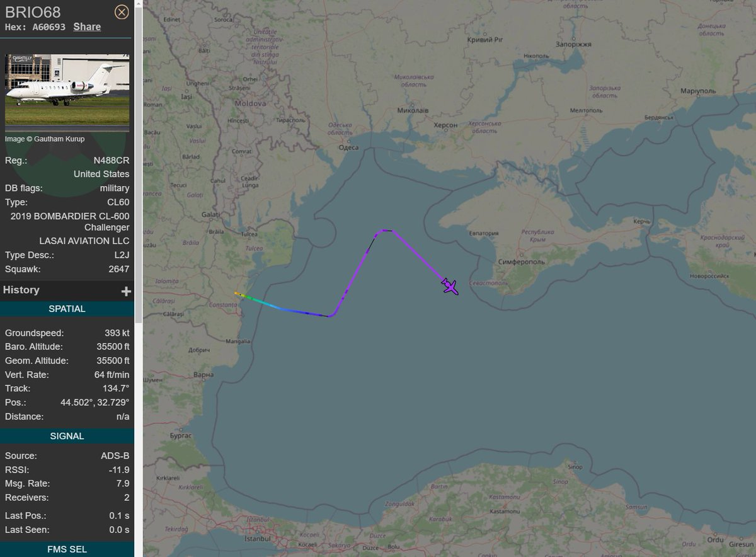Click the Маріуполь label on map
The image size is (756, 557).
click(x=698, y=91)
